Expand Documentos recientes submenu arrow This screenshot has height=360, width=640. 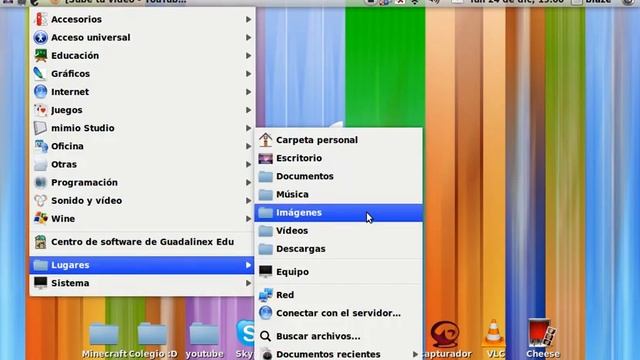coord(415,354)
